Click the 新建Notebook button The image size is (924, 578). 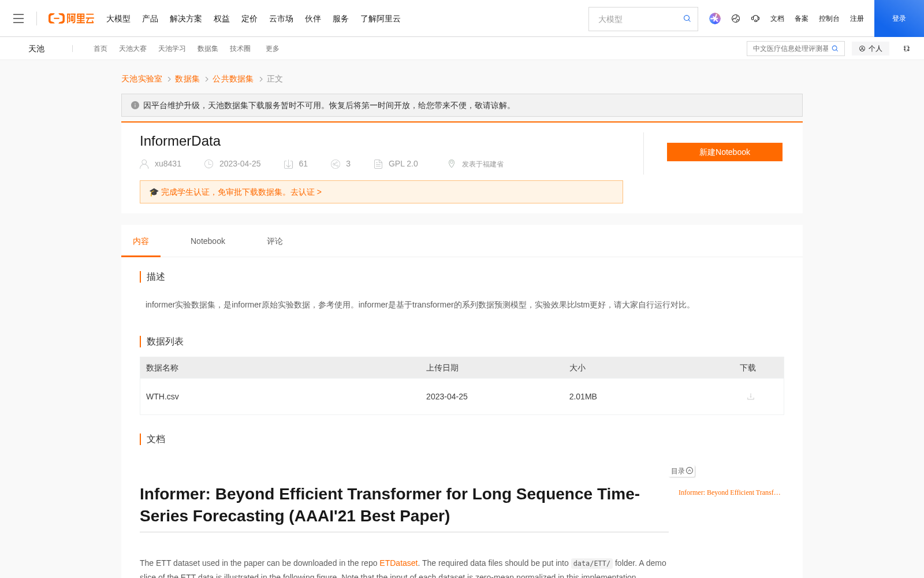click(x=725, y=152)
